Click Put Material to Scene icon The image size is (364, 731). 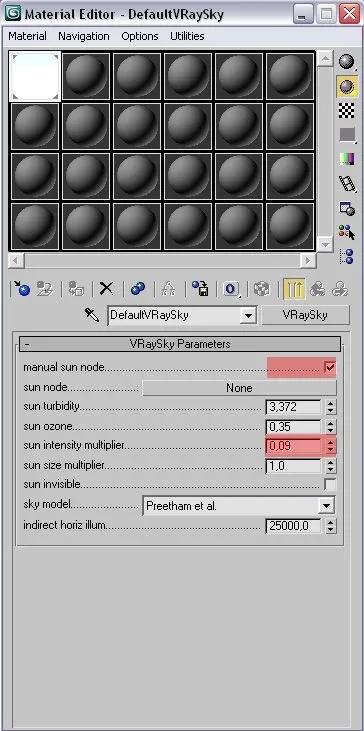point(45,289)
